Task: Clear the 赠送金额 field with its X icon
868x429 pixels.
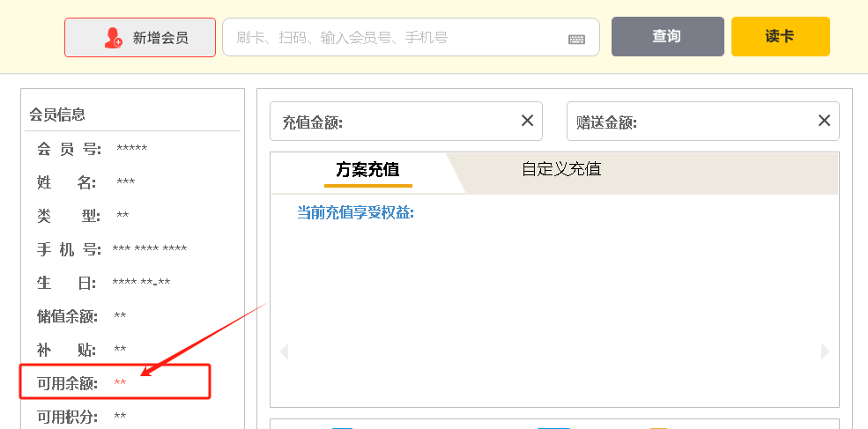Action: [x=824, y=121]
